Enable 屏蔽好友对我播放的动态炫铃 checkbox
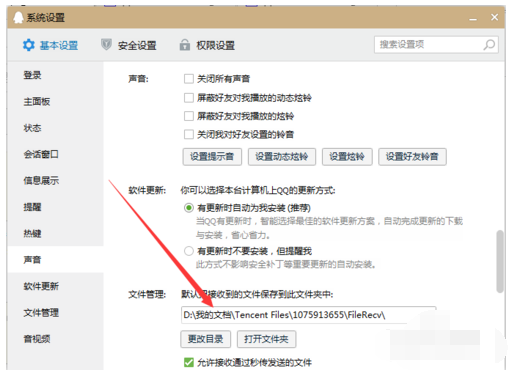The height and width of the screenshot is (370, 509). click(189, 98)
